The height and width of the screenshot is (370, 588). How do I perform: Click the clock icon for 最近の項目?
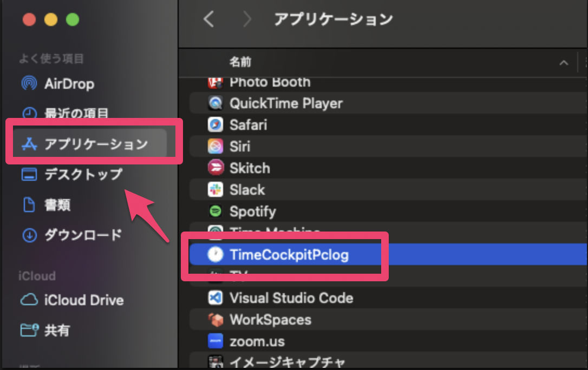(x=29, y=113)
